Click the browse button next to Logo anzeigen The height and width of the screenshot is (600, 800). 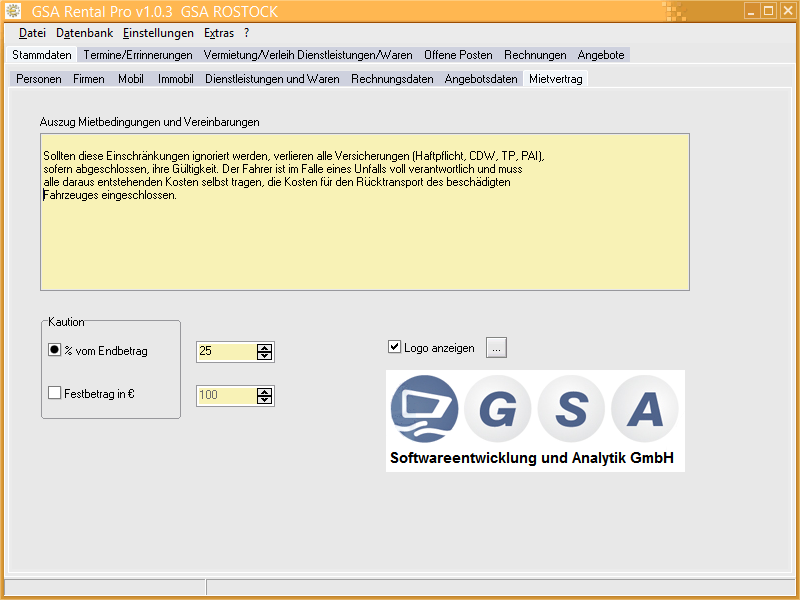point(497,347)
